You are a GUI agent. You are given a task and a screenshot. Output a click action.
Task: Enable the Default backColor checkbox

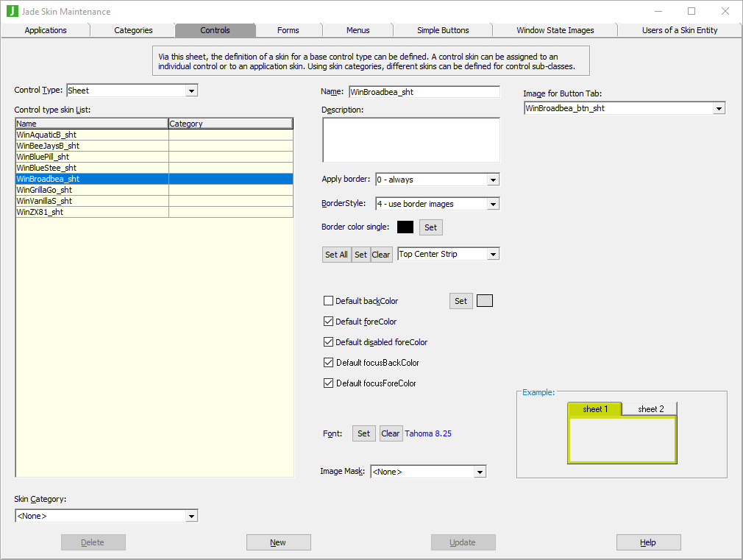click(x=328, y=301)
